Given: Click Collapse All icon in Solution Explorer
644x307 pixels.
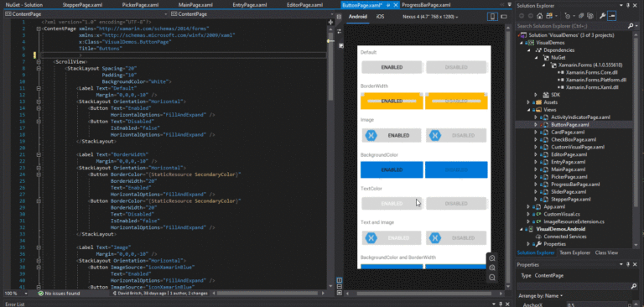Looking at the screenshot, I should (581, 16).
